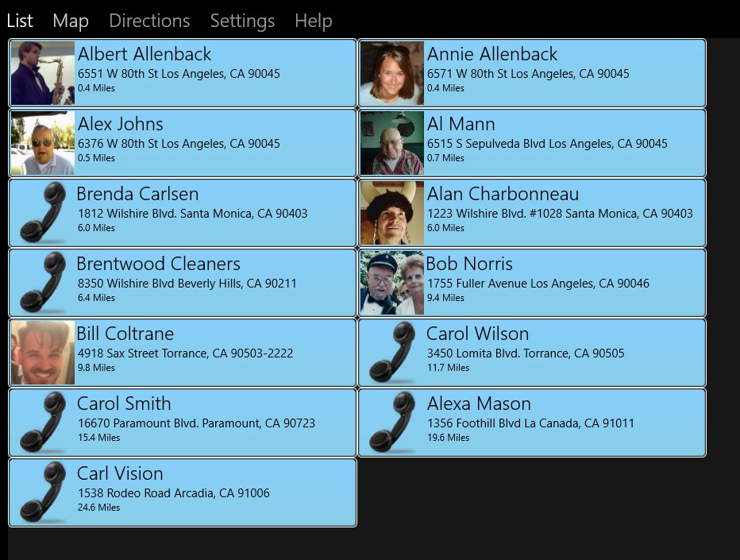Screen dimensions: 740x560
Task: Click Albert Allenback's saxophone photo
Action: [x=43, y=73]
